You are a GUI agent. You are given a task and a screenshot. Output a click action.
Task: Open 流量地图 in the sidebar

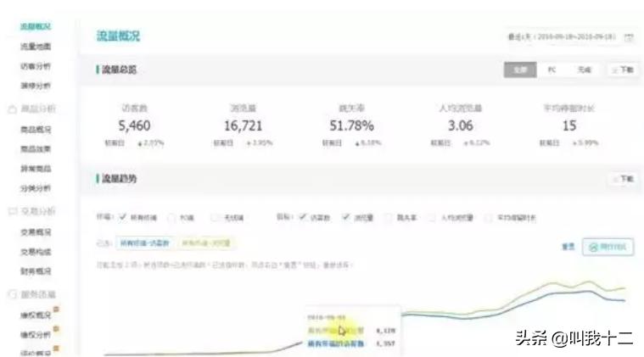point(36,47)
